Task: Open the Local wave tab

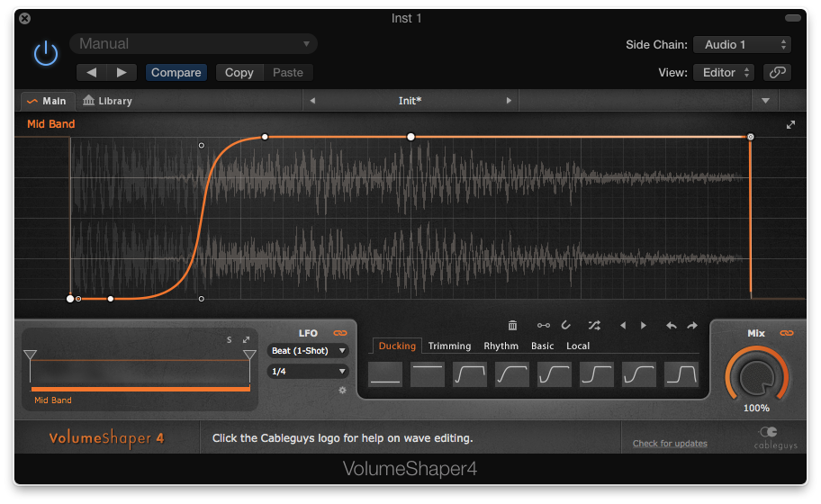Action: coord(578,346)
